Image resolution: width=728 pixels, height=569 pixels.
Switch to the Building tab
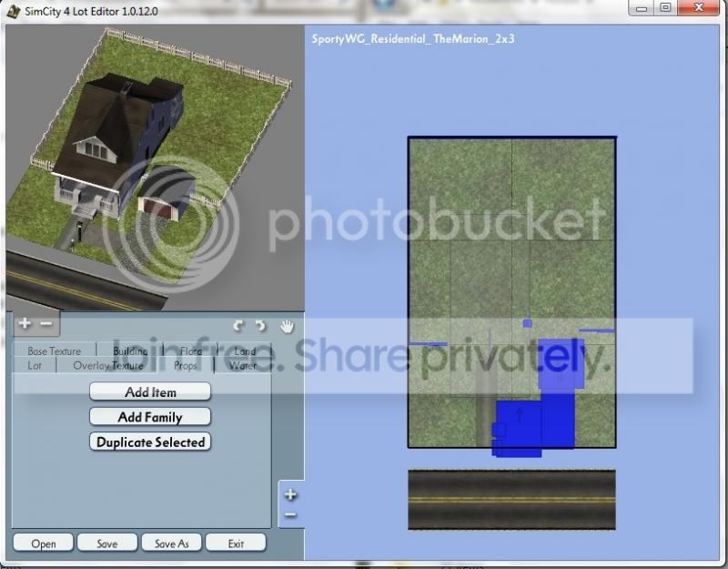[x=130, y=351]
